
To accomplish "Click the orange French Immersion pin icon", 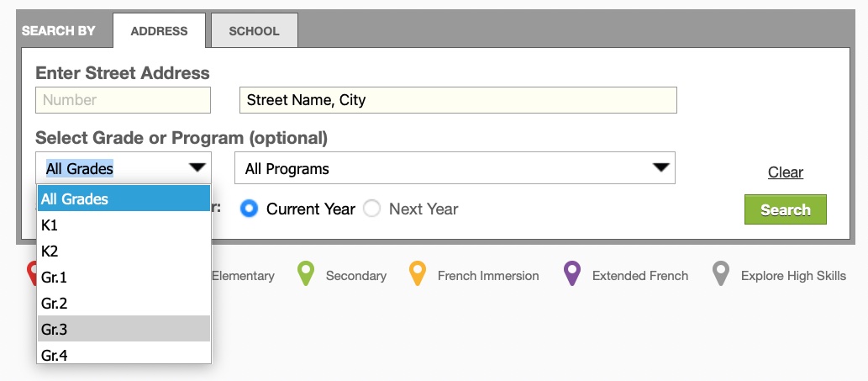I will (x=417, y=274).
